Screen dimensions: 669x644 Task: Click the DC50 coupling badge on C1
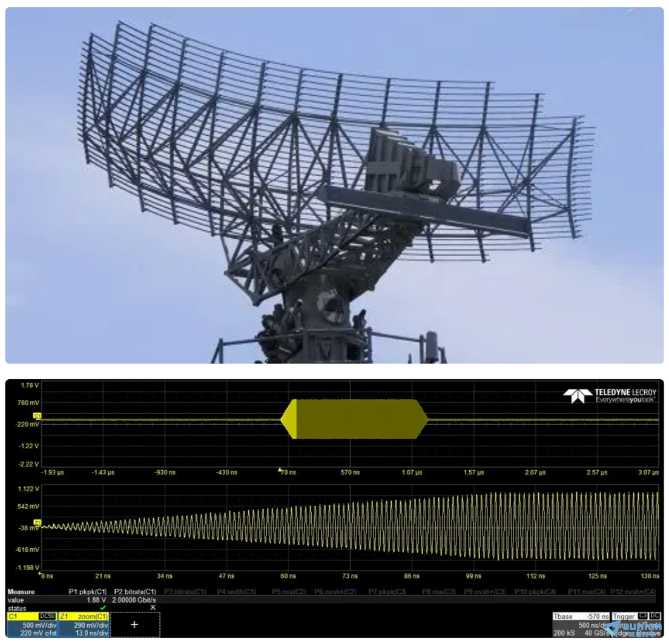47,616
